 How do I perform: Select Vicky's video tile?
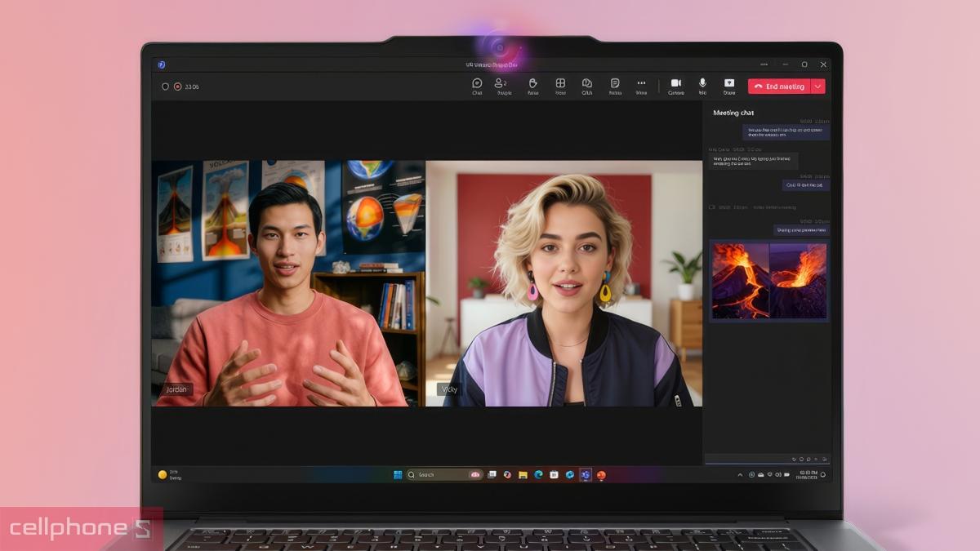pyautogui.click(x=563, y=283)
